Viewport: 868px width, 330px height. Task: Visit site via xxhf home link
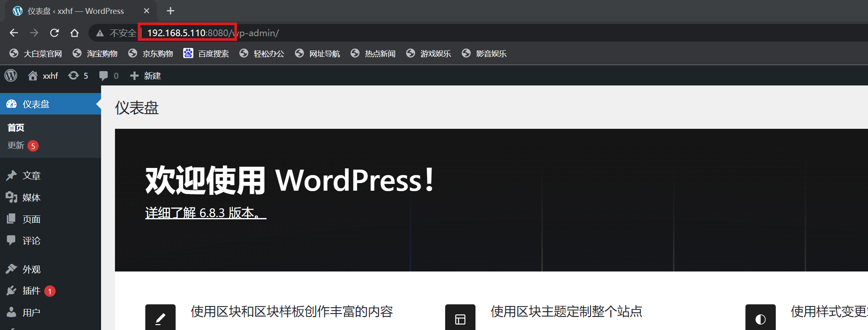tap(43, 76)
